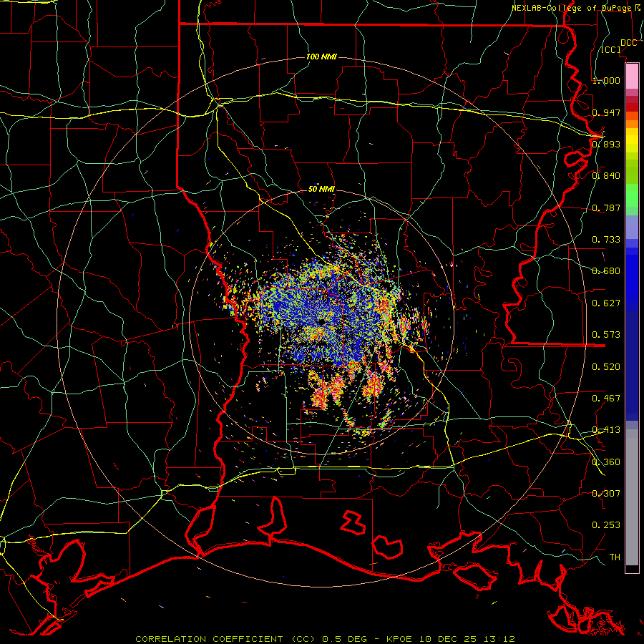644x644 pixels.
Task: Click the [CC] units label
Action: tap(610, 49)
